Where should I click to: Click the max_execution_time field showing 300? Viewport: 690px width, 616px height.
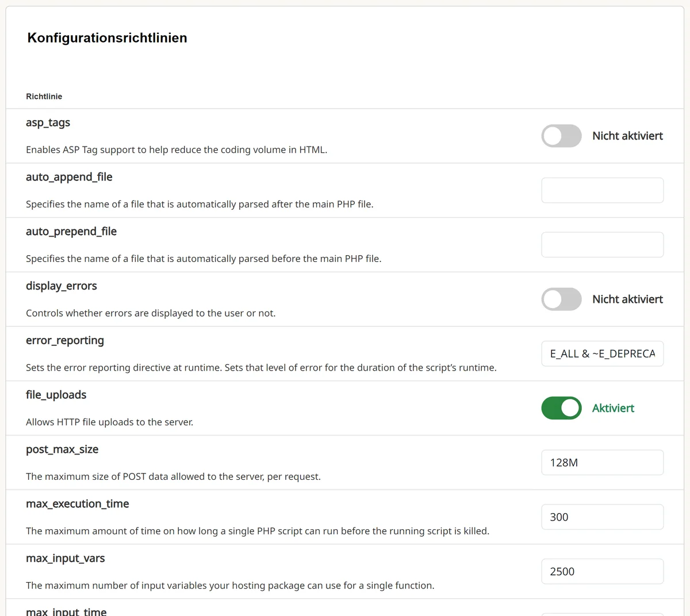coord(602,517)
